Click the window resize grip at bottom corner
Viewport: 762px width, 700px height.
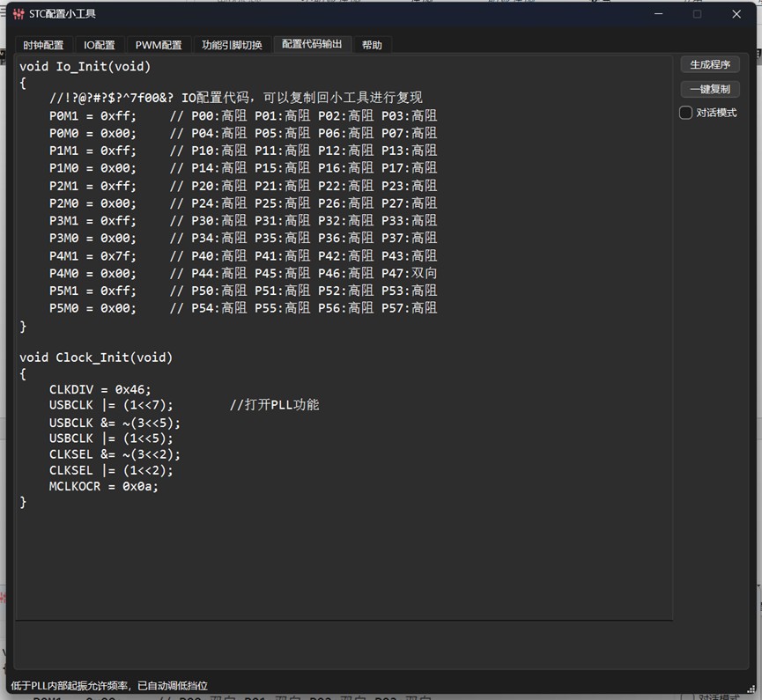click(751, 689)
